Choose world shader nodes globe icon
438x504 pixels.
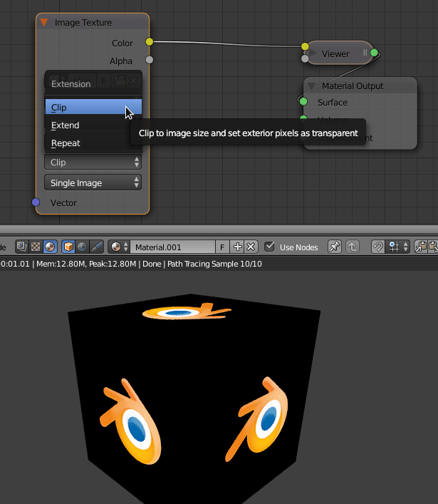[82, 247]
